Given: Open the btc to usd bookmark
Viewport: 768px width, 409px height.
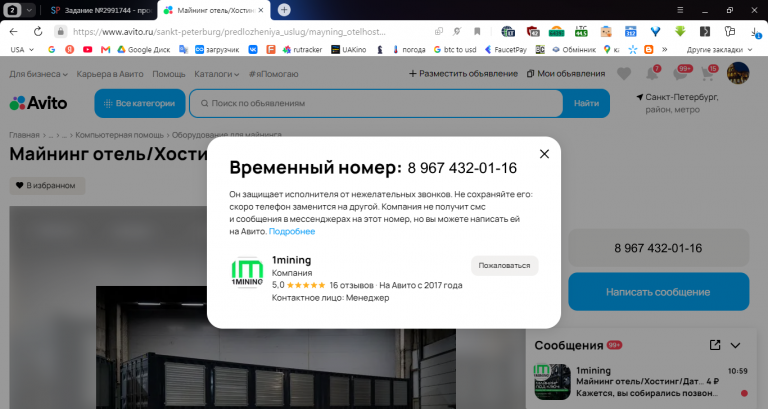Looking at the screenshot, I should (x=455, y=49).
